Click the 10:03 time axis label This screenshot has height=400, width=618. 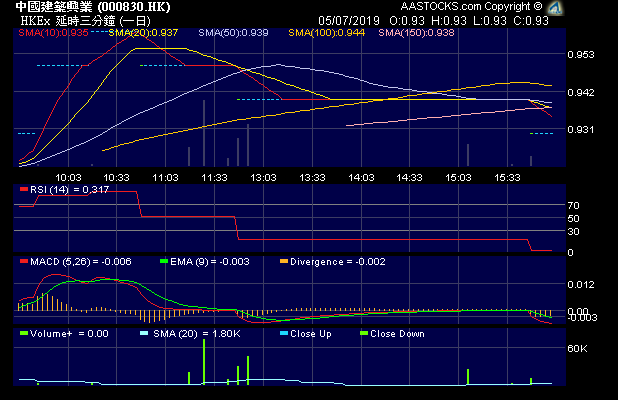pos(68,178)
